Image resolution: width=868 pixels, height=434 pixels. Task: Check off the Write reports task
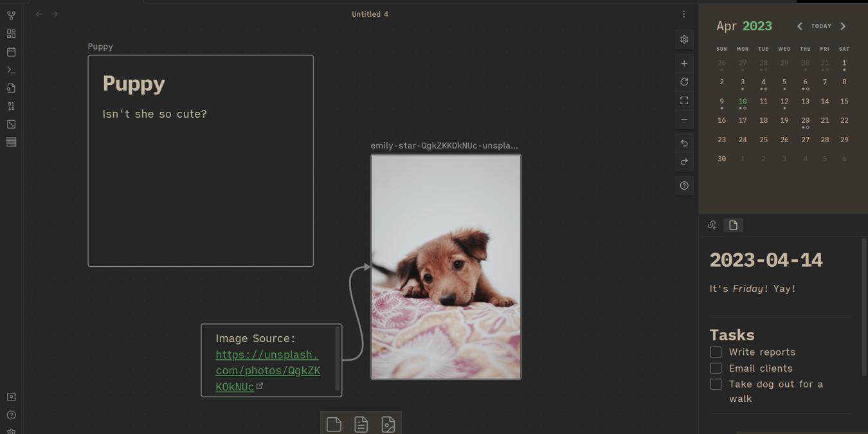point(716,352)
